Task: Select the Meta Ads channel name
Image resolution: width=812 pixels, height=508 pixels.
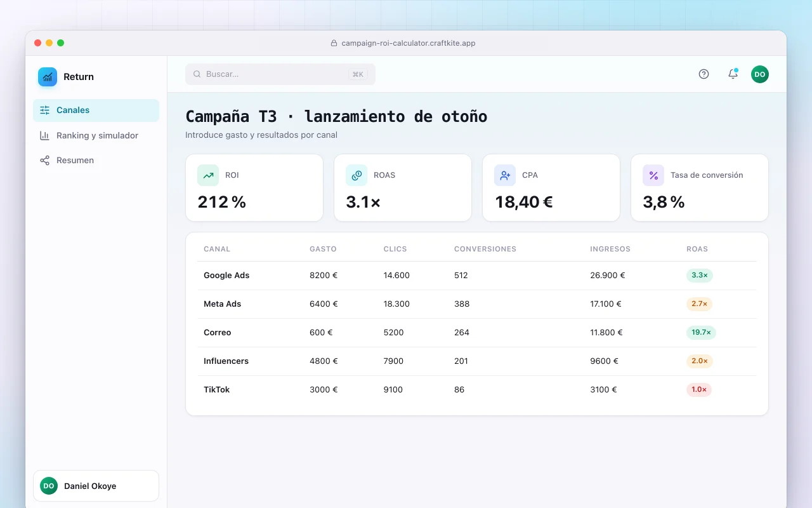Action: (222, 304)
